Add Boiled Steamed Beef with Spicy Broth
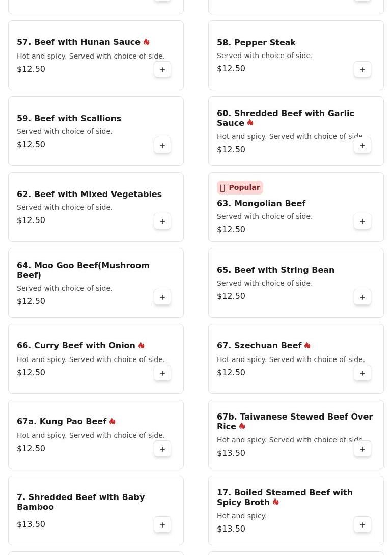 coord(362,525)
